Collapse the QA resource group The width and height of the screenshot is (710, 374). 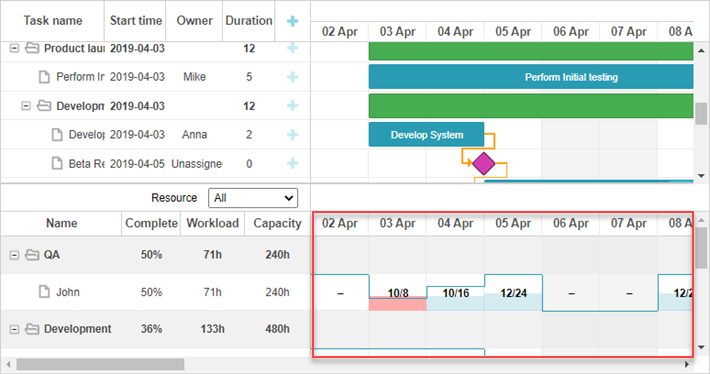(x=14, y=255)
